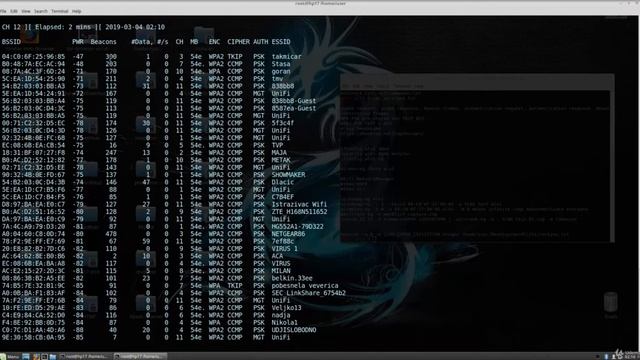Click the PWR column header

click(x=78, y=42)
